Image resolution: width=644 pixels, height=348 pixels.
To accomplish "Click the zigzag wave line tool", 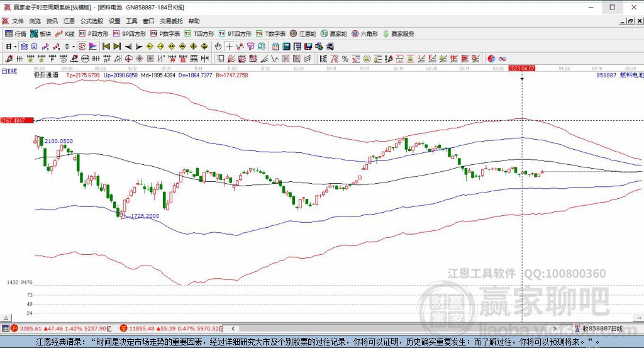I will 275,59.
